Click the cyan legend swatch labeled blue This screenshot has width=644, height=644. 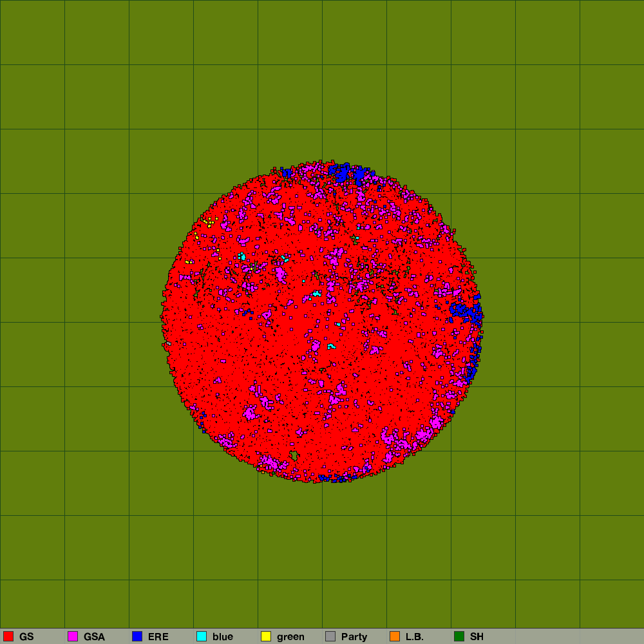[x=202, y=636]
